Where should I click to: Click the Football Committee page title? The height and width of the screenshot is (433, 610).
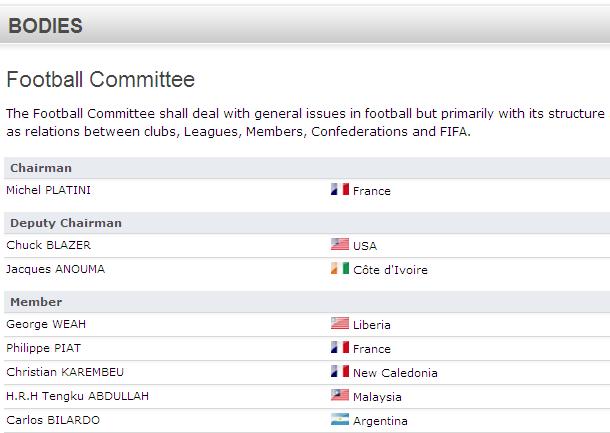(100, 79)
